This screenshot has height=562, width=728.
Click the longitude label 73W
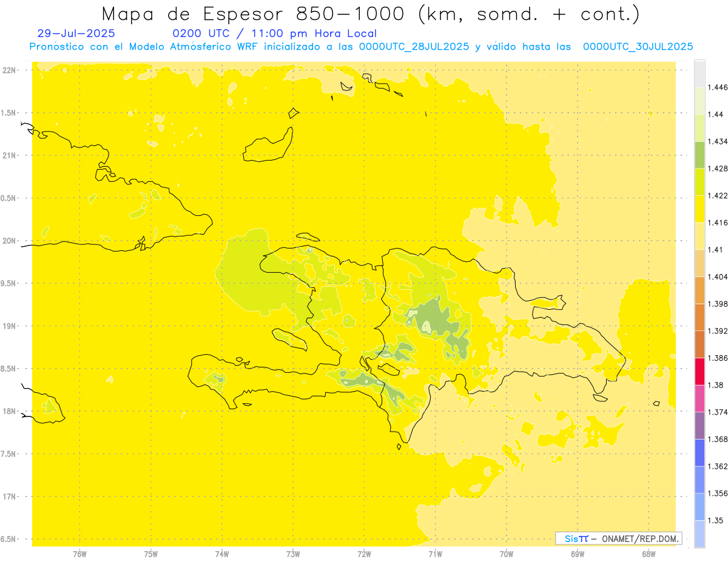(x=293, y=554)
